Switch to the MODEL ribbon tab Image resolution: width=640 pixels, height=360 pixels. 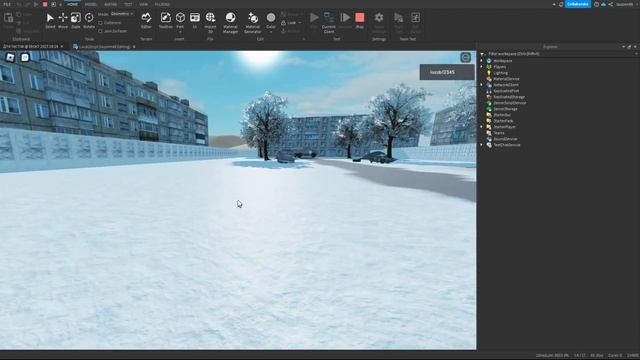click(91, 4)
